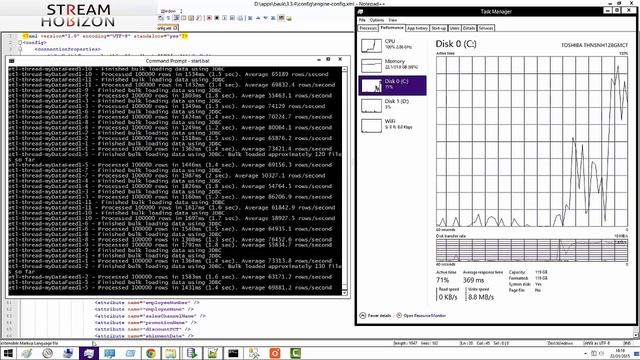Select the Performance tab in Task Manager

392,28
